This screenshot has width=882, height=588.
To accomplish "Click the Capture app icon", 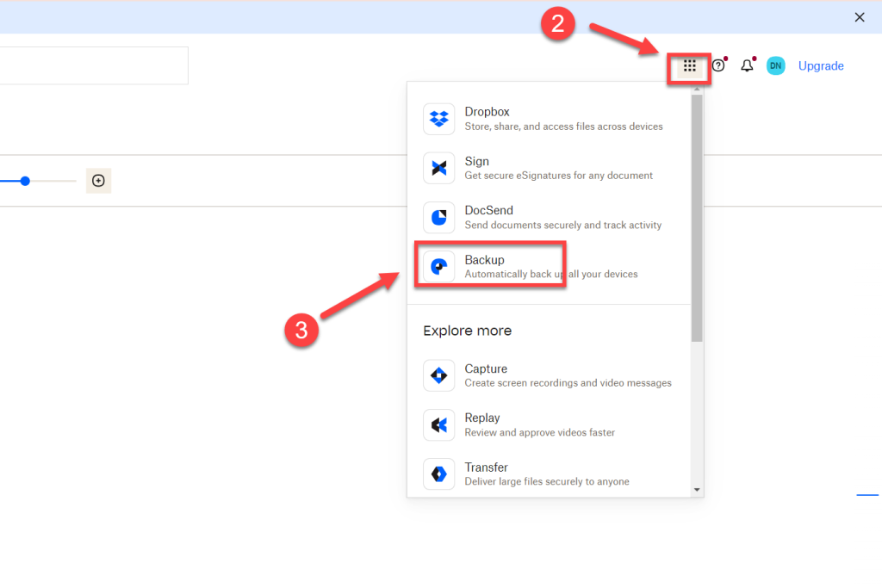I will click(438, 375).
